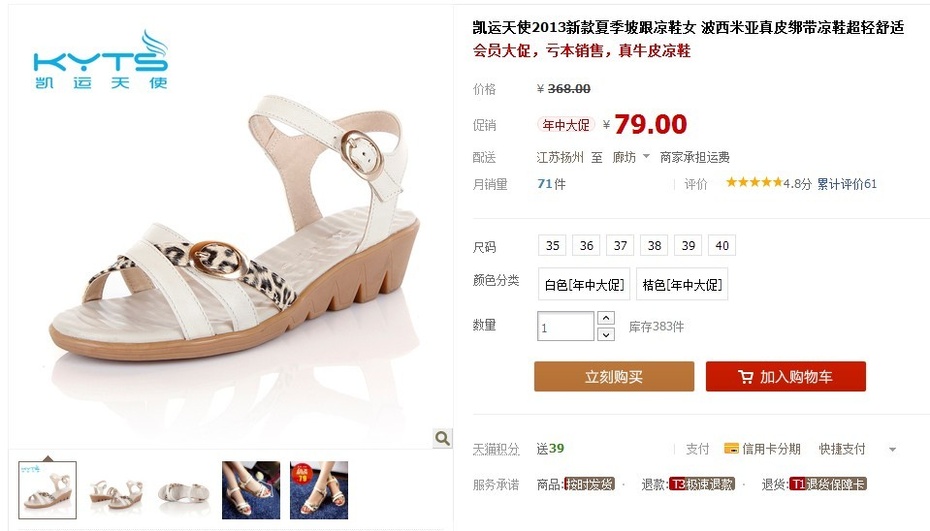Viewport: 930px width, 531px height.
Task: Increase quantity with the up arrow
Action: (606, 318)
